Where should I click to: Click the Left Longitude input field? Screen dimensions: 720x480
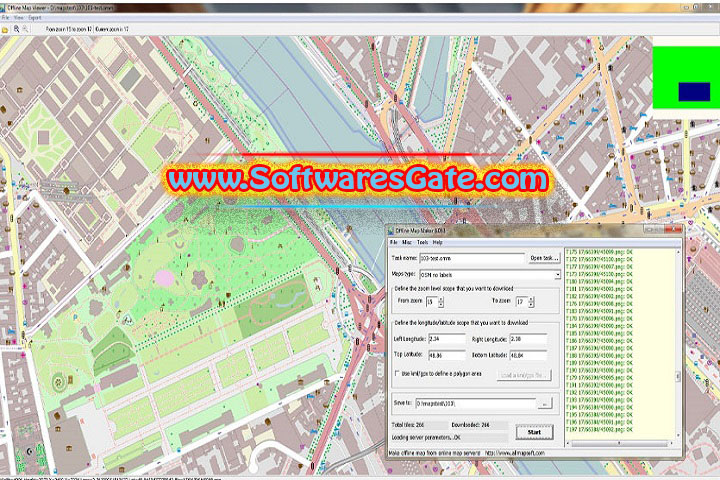[x=447, y=339]
